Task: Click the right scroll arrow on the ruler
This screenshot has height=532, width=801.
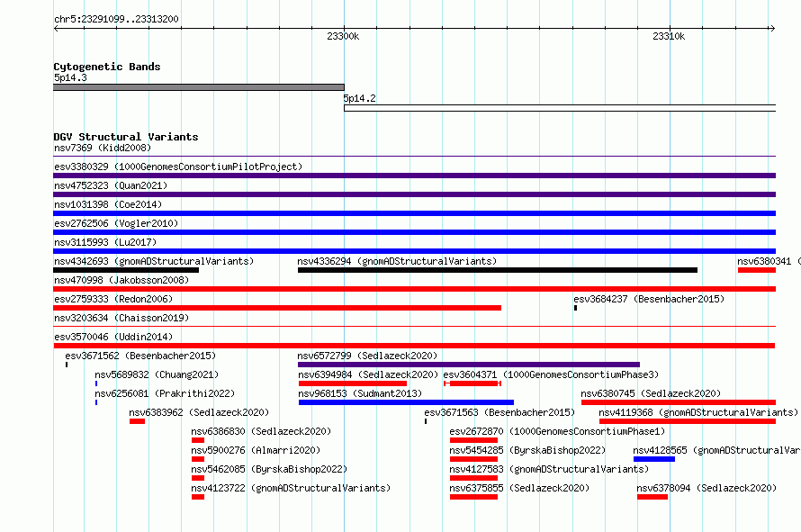Action: point(772,29)
